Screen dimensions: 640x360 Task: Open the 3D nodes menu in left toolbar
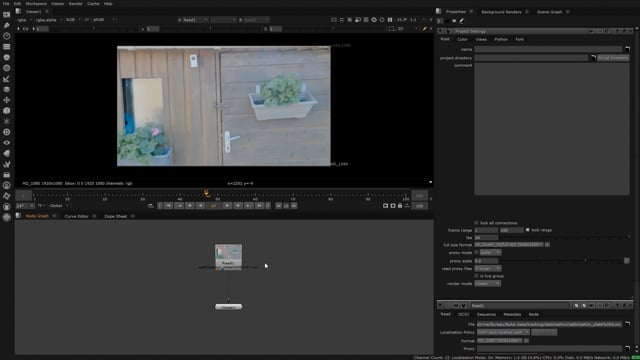(x=7, y=111)
